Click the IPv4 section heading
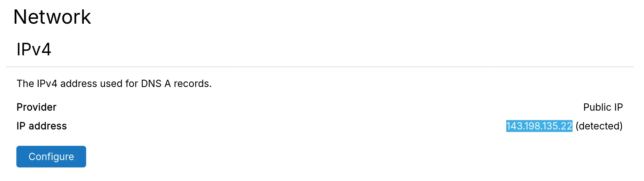Image resolution: width=644 pixels, height=181 pixels. click(x=34, y=49)
